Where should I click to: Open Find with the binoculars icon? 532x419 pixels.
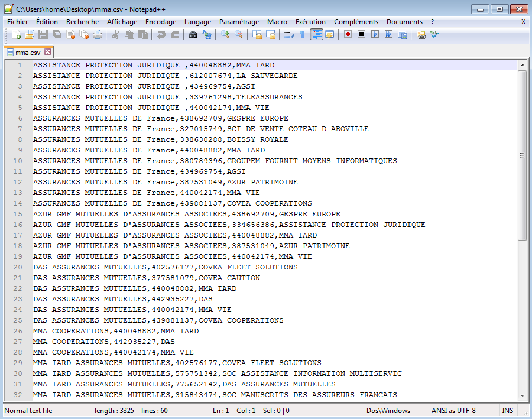point(193,35)
